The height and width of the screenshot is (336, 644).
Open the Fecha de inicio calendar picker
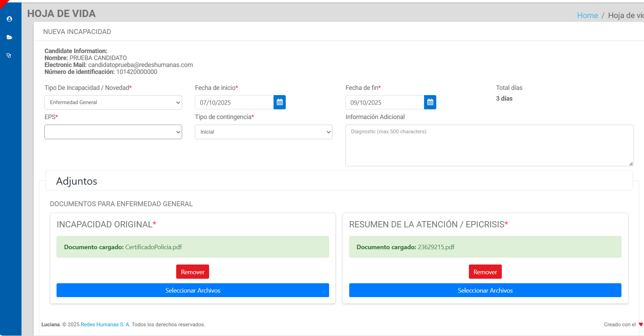tap(280, 102)
